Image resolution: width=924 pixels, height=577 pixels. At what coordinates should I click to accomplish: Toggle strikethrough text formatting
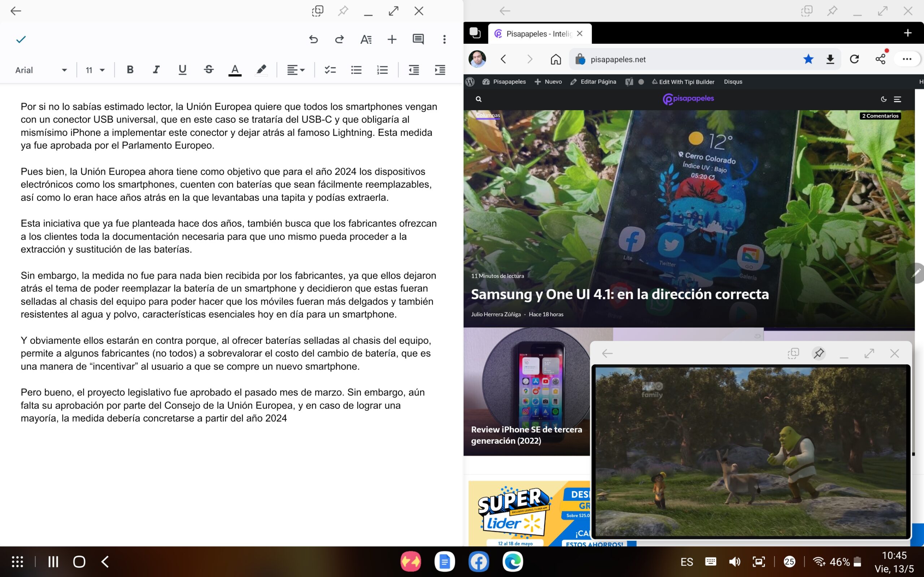(x=209, y=70)
